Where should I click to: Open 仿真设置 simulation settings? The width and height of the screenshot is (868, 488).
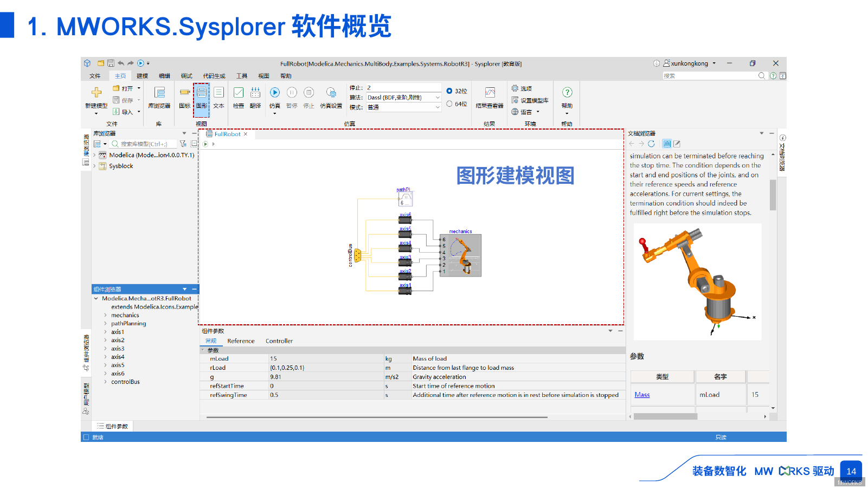click(332, 98)
